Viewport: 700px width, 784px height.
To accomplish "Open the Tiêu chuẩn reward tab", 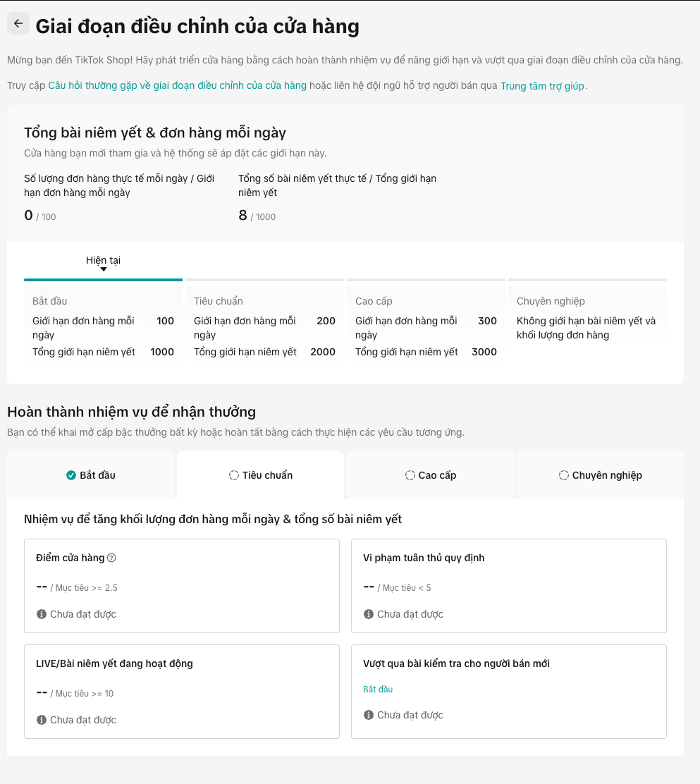I will (x=260, y=475).
